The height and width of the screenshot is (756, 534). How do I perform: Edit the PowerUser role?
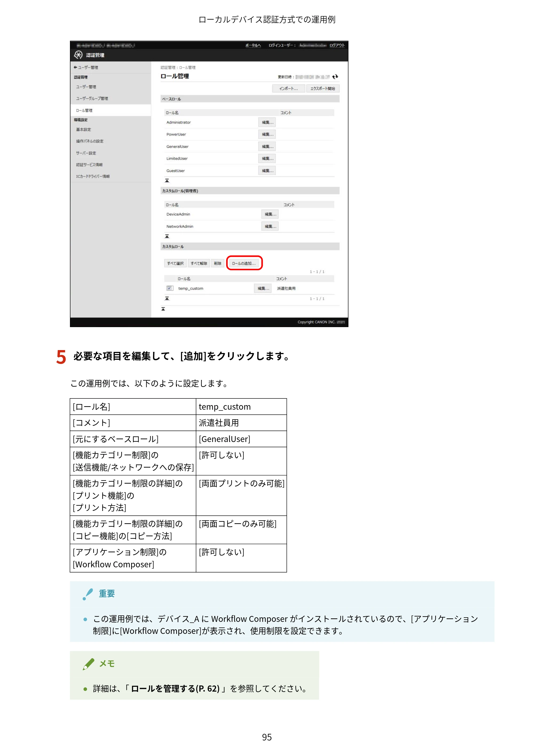[267, 134]
